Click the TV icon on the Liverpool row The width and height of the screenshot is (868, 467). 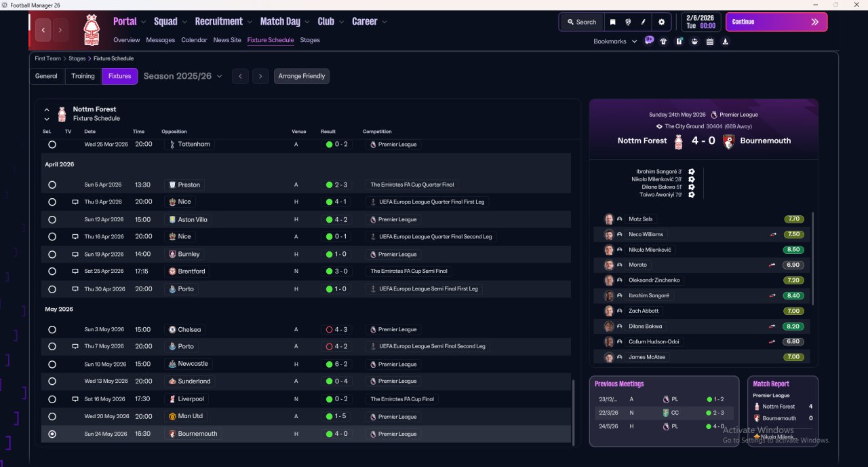(x=75, y=399)
